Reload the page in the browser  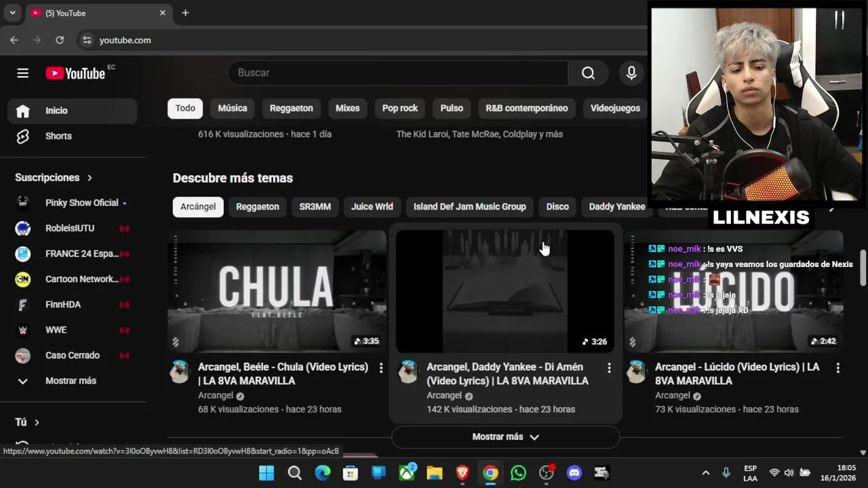60,40
